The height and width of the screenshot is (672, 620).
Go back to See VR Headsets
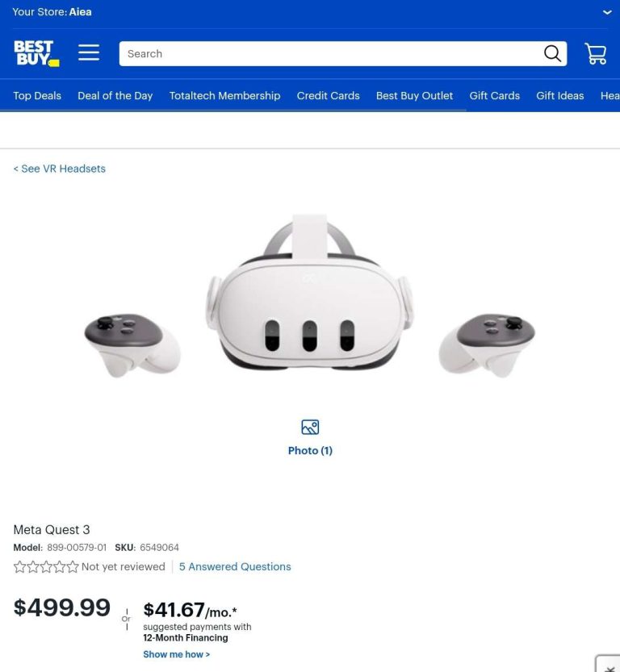(59, 169)
